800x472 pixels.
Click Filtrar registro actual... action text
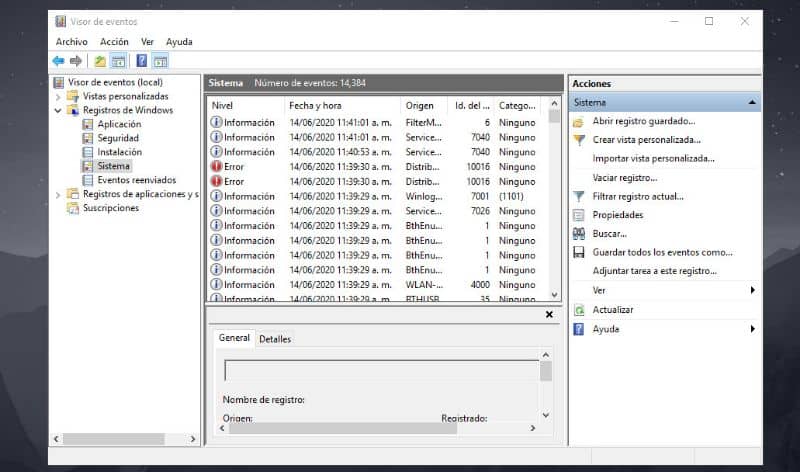click(638, 196)
